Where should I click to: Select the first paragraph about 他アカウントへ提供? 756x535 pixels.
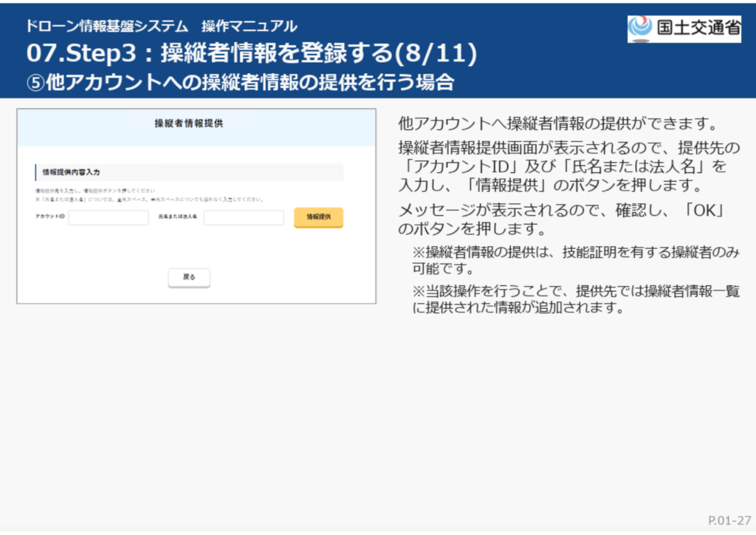tap(558, 123)
